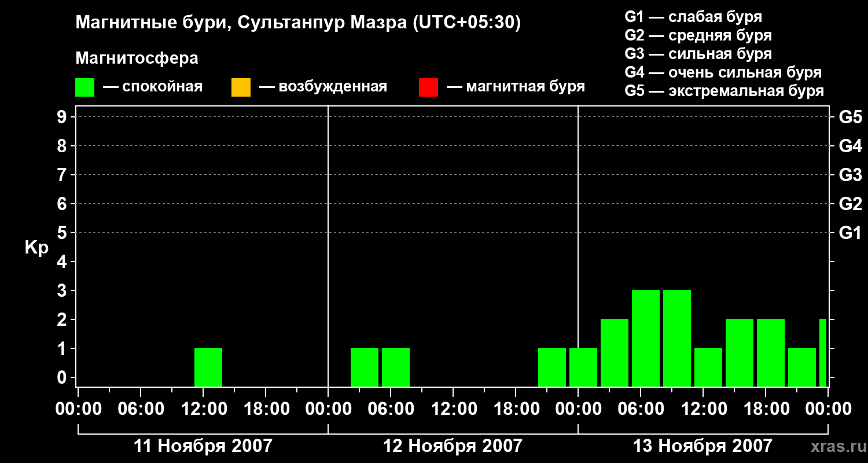Click the '— возбужденная' legend label

[x=323, y=87]
